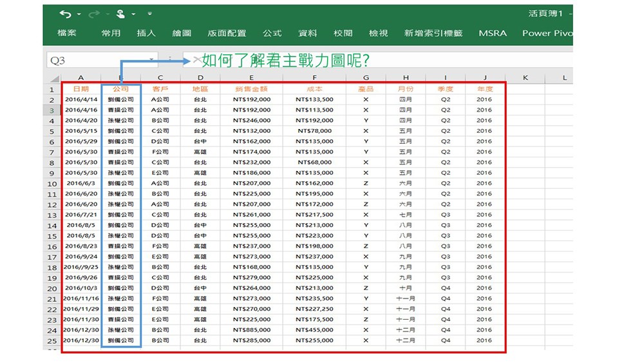Click the 月份 header cell
The height and width of the screenshot is (363, 644).
[x=406, y=89]
